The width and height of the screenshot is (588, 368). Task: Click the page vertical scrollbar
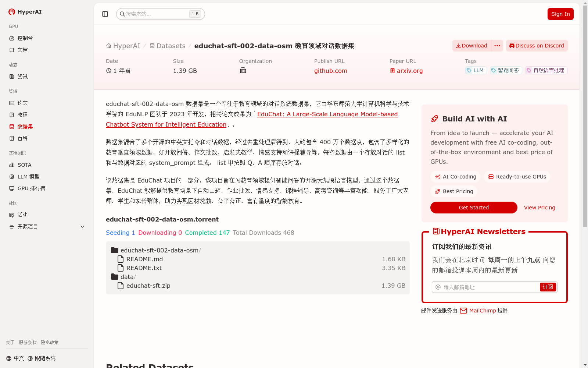point(585,116)
